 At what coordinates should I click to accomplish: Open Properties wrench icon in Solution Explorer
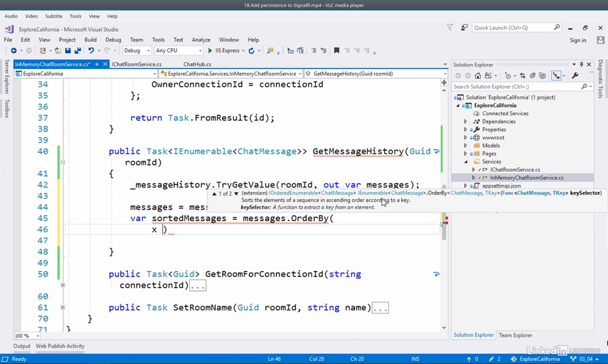coord(575,75)
